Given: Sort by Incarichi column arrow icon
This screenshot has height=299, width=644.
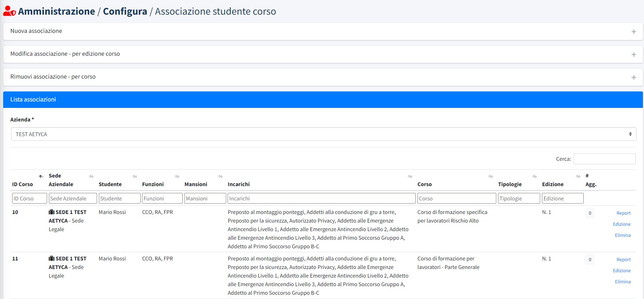Looking at the screenshot, I should tap(410, 176).
